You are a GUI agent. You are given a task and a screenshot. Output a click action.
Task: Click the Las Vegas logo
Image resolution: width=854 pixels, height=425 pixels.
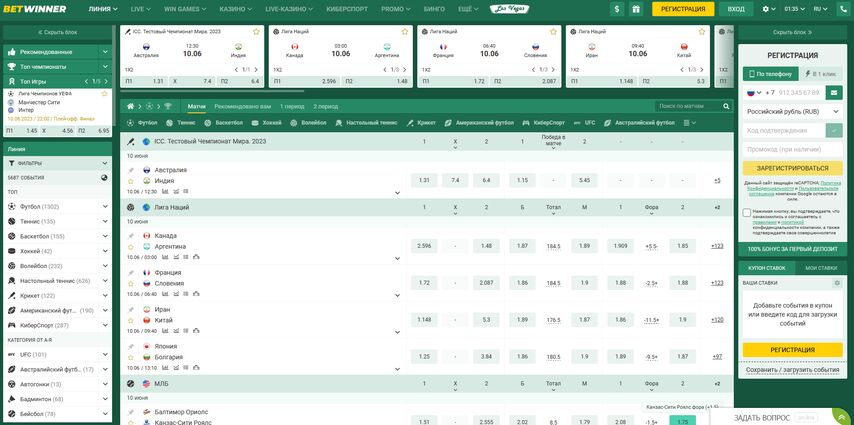pyautogui.click(x=509, y=9)
